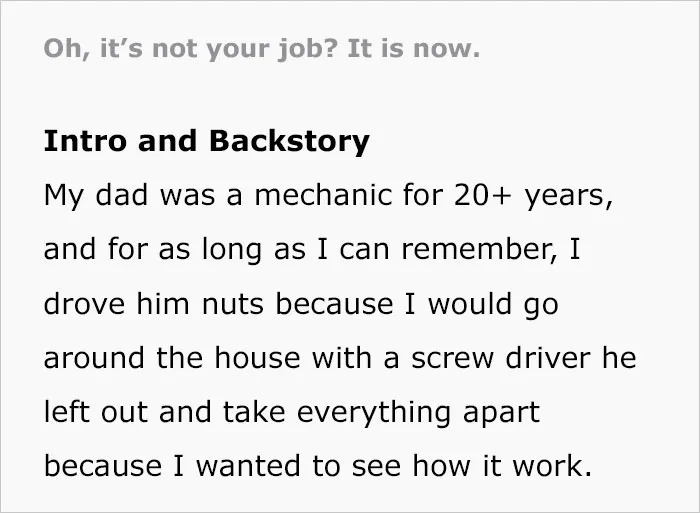
Task: Select the "Intro and Backstory" heading
Action: [207, 142]
